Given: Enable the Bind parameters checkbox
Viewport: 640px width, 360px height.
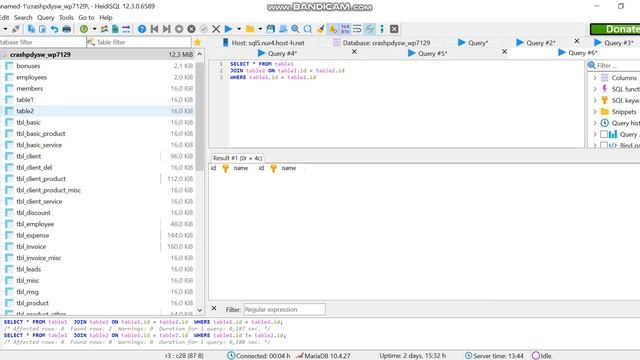Looking at the screenshot, I should 604,145.
